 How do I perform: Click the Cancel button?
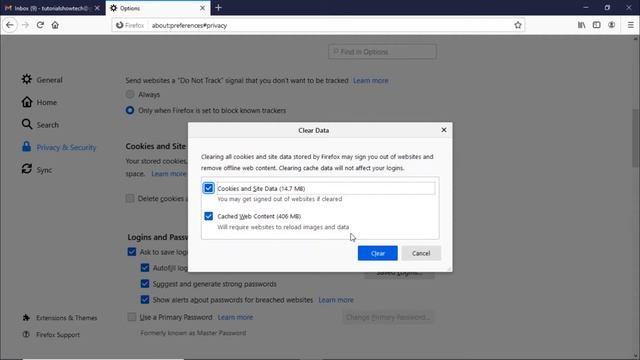click(421, 253)
